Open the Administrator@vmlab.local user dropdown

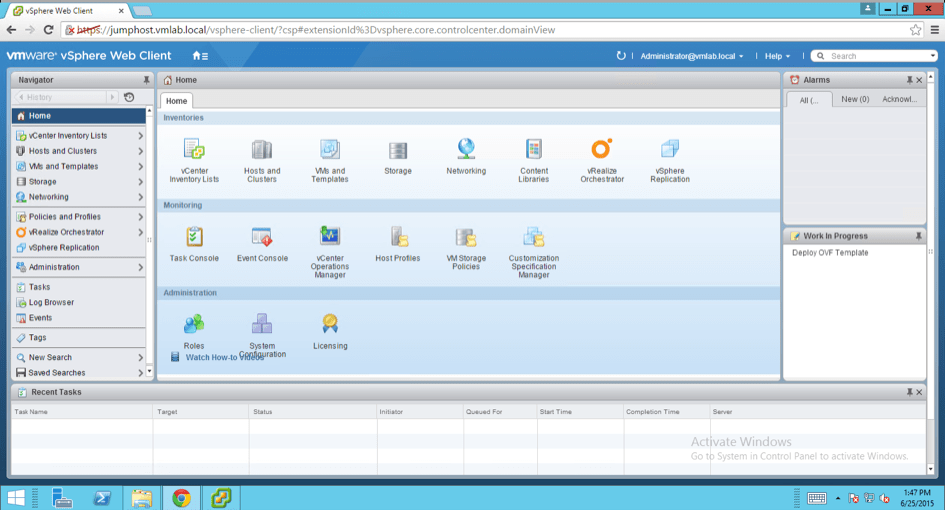(691, 56)
